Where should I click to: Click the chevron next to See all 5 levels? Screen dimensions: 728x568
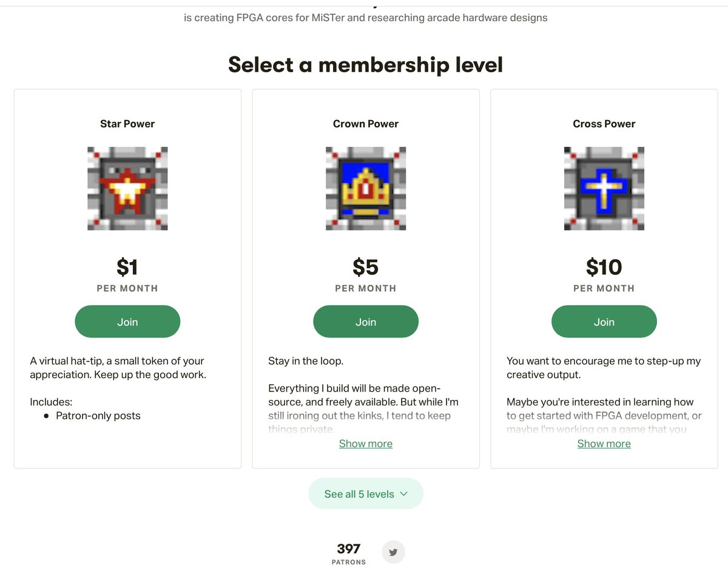click(x=403, y=494)
